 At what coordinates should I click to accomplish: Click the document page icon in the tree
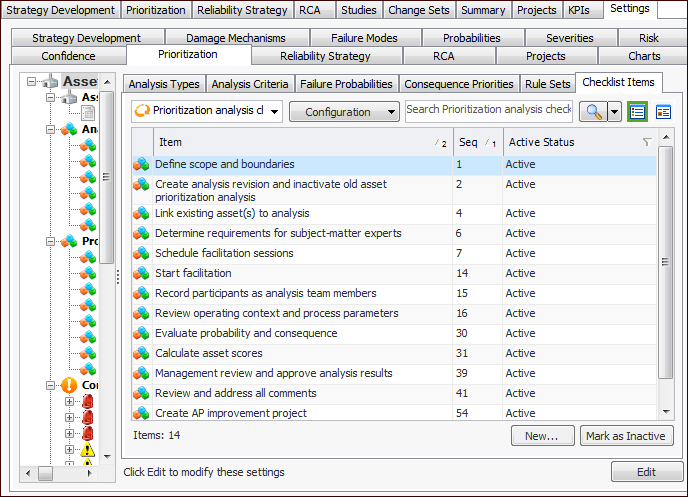pos(88,113)
